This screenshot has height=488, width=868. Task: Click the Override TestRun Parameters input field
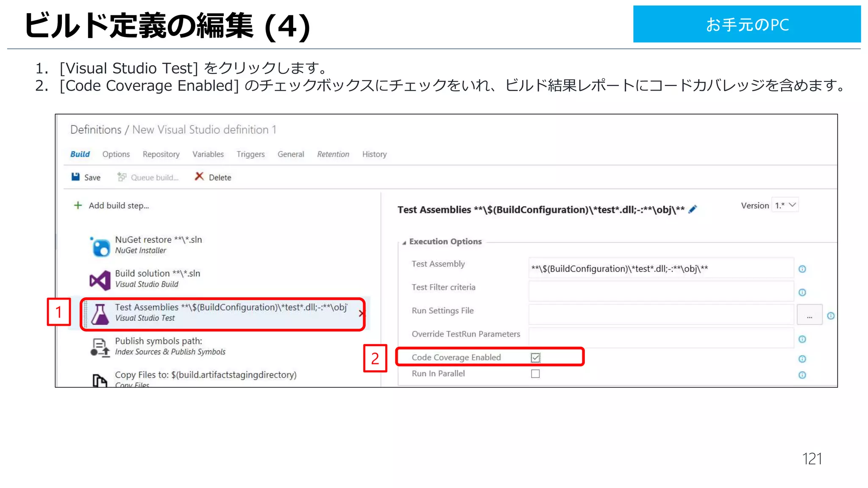pos(661,338)
